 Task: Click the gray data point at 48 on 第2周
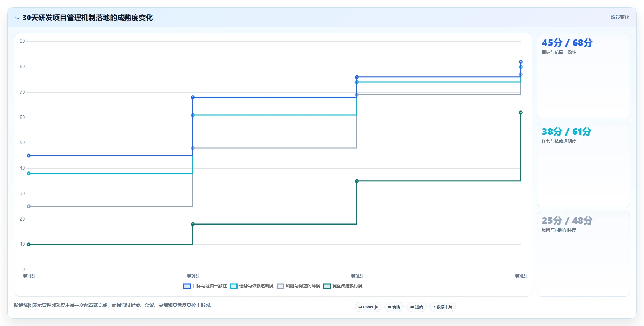click(x=193, y=148)
